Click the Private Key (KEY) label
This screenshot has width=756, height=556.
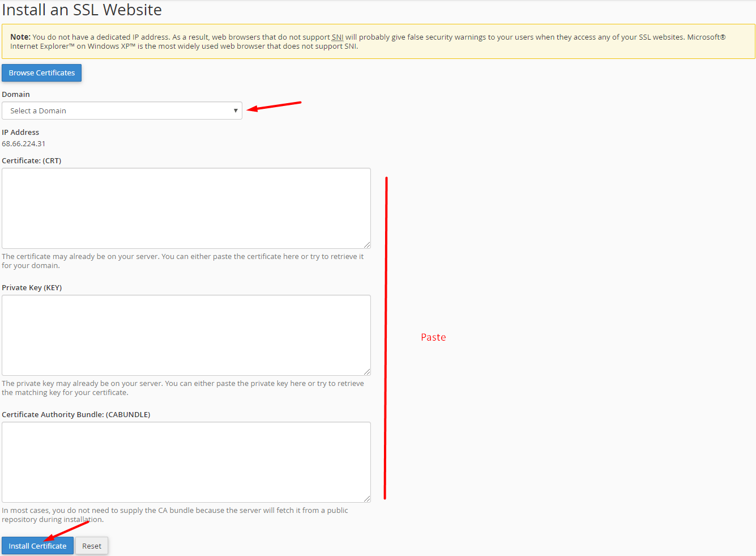[32, 287]
